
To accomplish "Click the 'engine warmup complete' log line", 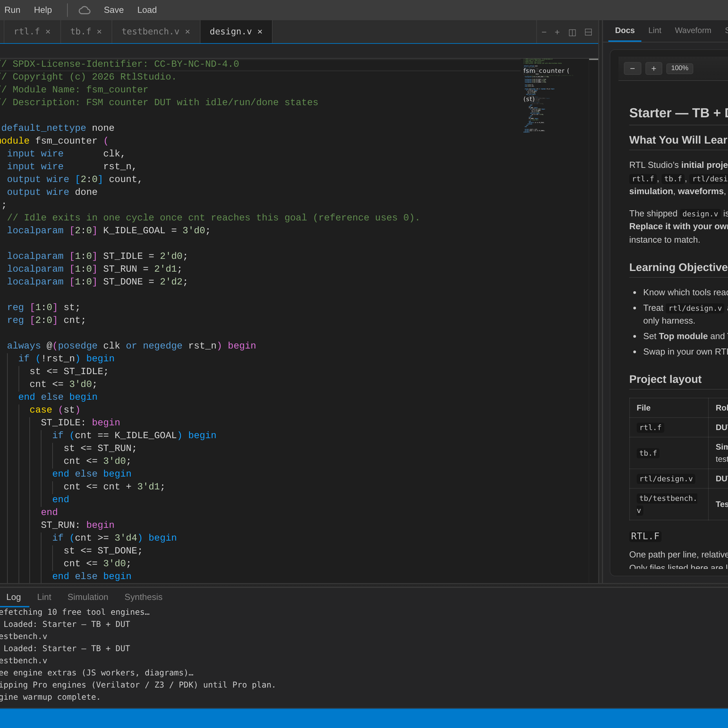I will click(x=50, y=697).
